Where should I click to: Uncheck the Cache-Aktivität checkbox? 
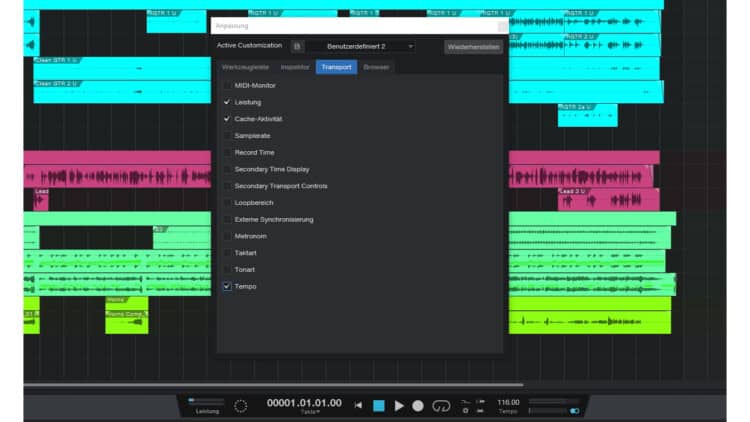[227, 119]
